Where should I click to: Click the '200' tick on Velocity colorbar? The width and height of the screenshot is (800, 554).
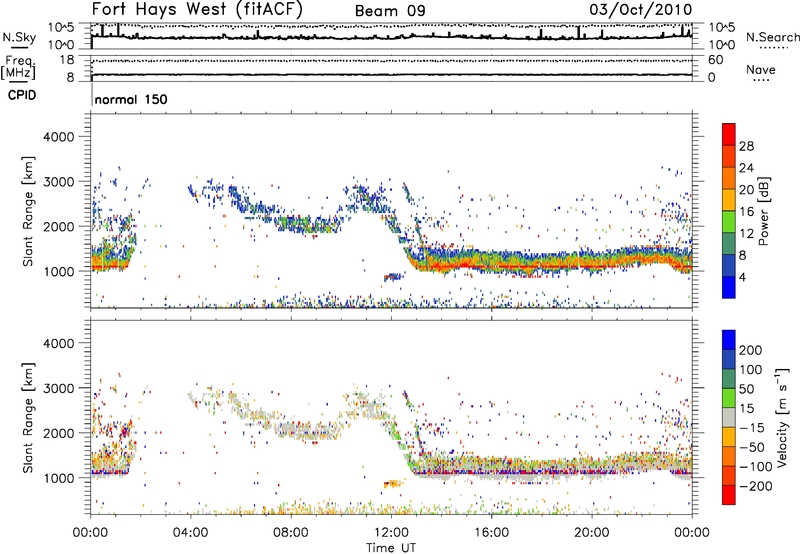(751, 350)
